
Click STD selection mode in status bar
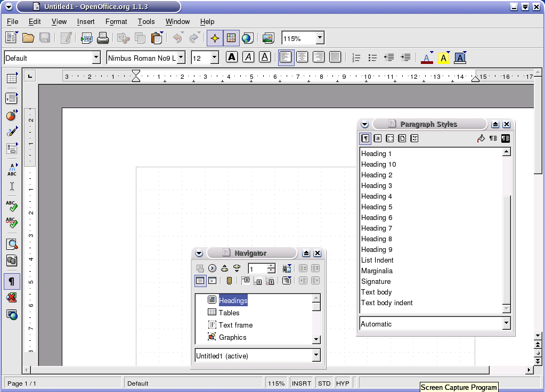point(324,383)
